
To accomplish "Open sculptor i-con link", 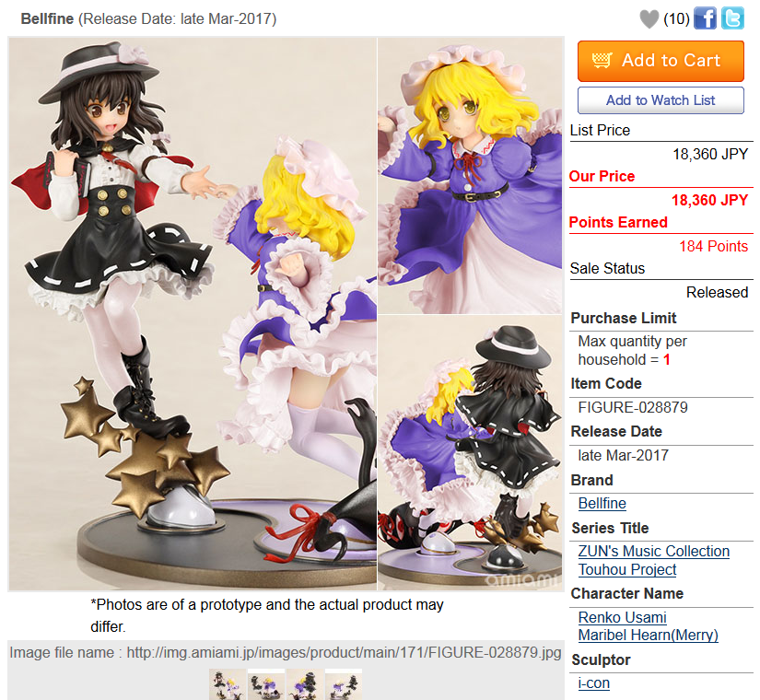I will tap(594, 683).
